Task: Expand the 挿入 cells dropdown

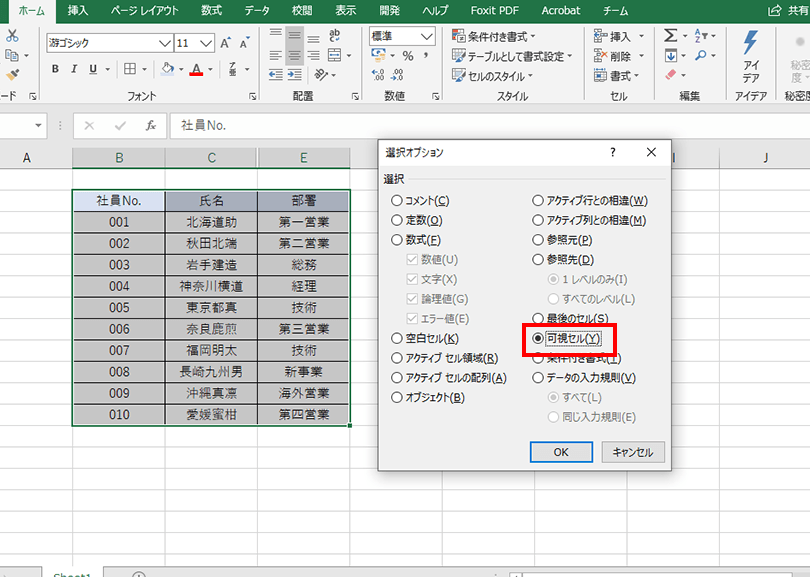Action: (642, 36)
